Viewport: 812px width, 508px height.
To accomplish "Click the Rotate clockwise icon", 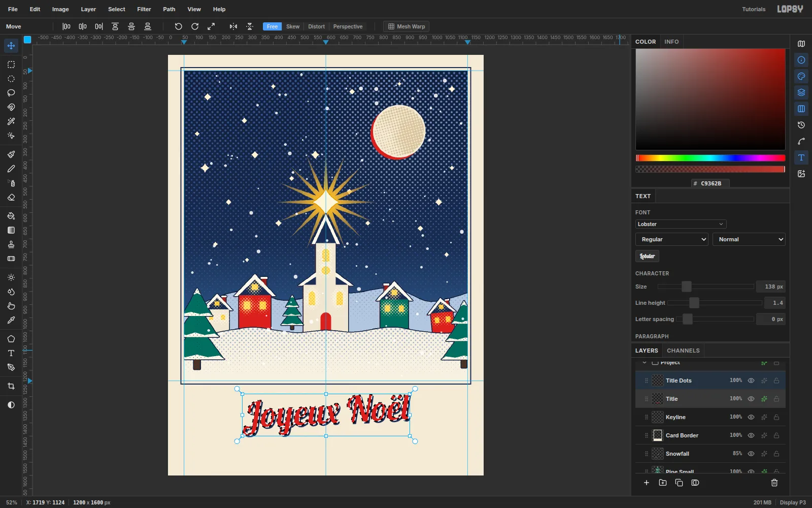I will (195, 26).
